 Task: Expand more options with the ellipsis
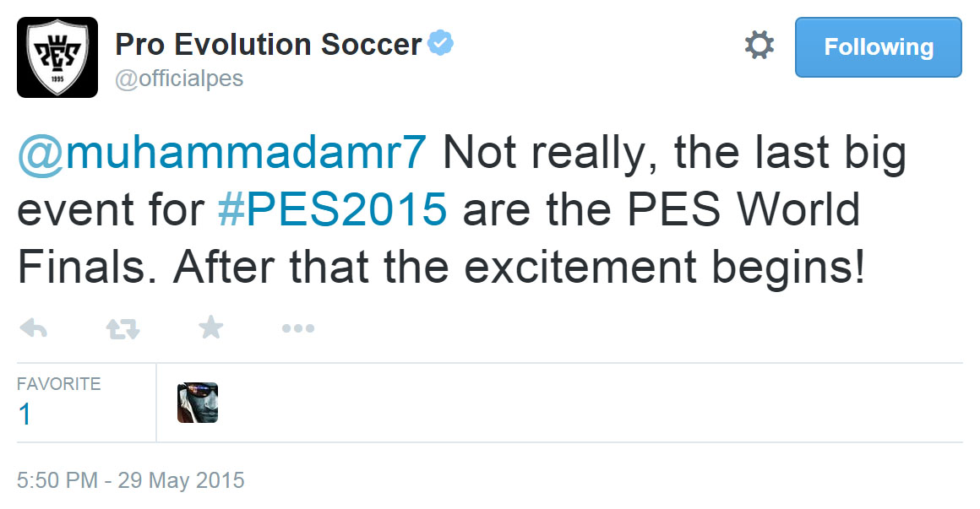[297, 328]
